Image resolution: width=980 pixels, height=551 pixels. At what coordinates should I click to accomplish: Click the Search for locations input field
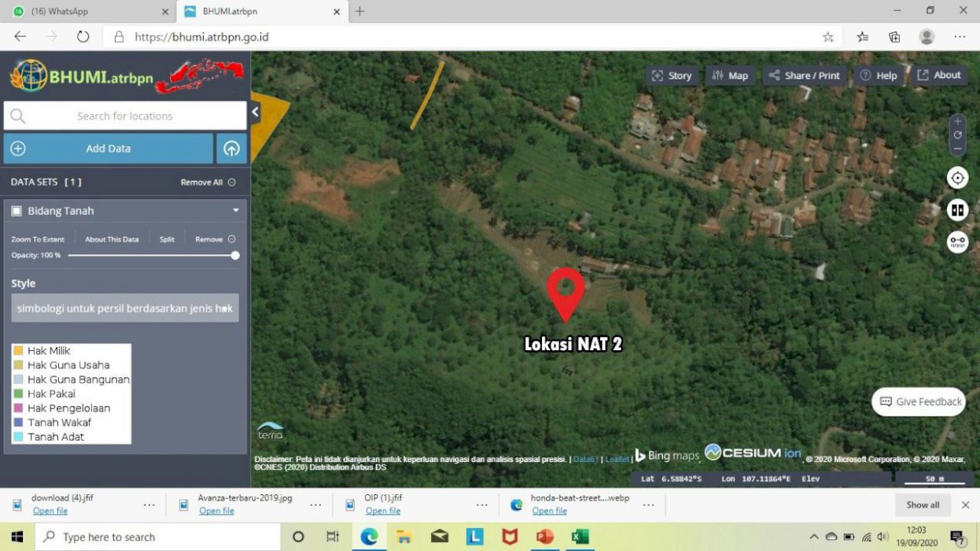point(124,116)
